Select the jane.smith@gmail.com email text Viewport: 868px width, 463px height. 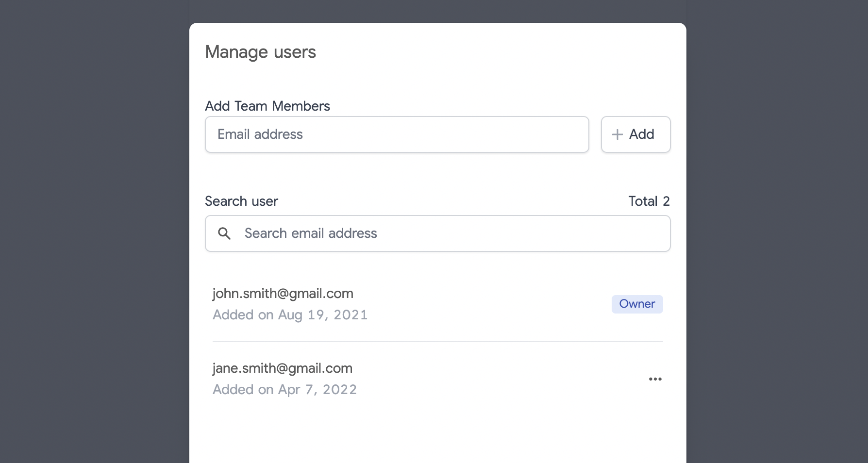point(282,368)
